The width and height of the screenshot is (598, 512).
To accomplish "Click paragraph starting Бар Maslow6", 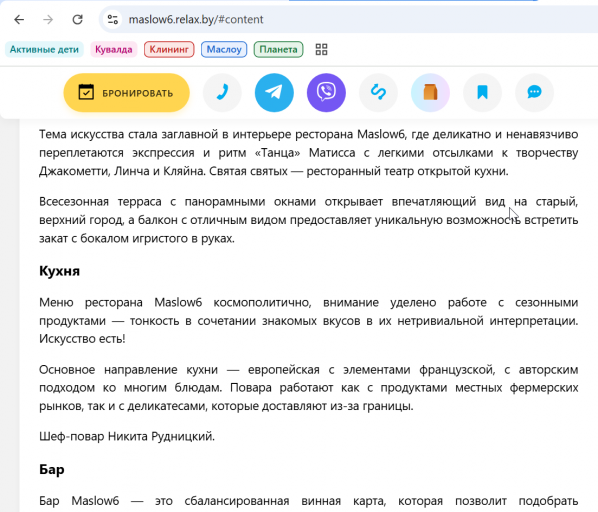I will [x=309, y=501].
